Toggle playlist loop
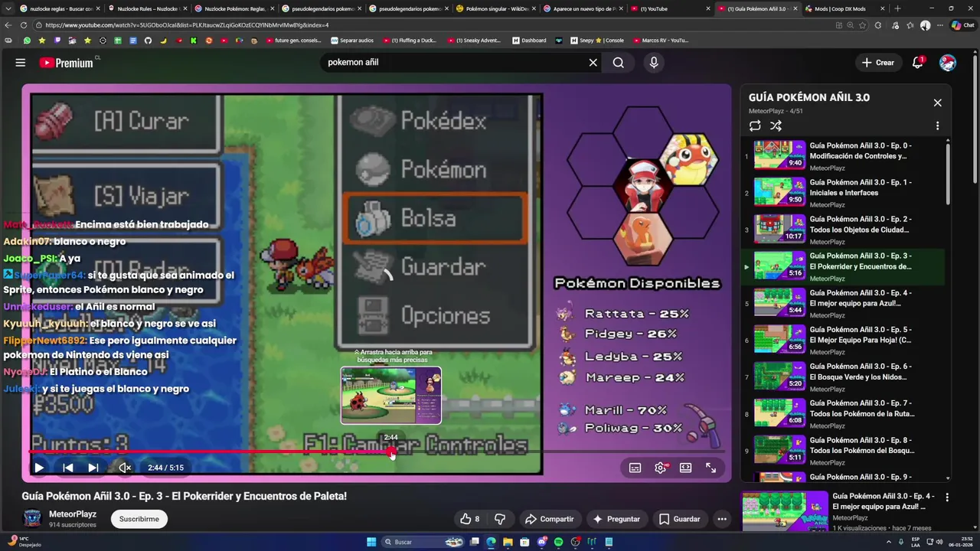Image resolution: width=980 pixels, height=551 pixels. (x=755, y=126)
